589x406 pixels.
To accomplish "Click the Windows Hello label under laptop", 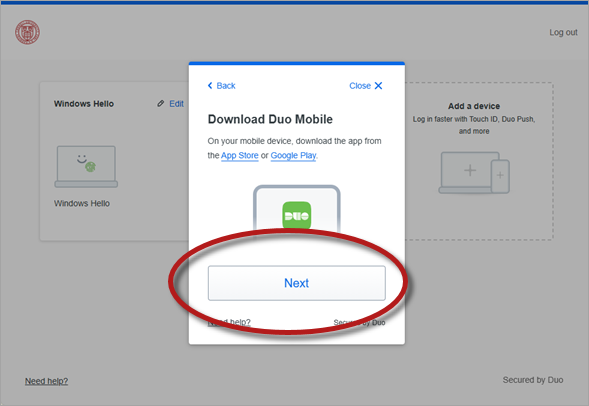I will click(82, 203).
